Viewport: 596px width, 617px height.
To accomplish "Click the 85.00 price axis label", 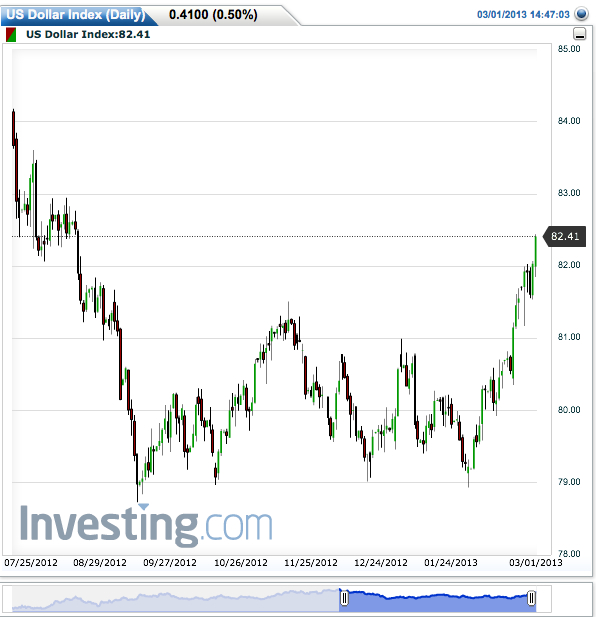I will point(569,49).
